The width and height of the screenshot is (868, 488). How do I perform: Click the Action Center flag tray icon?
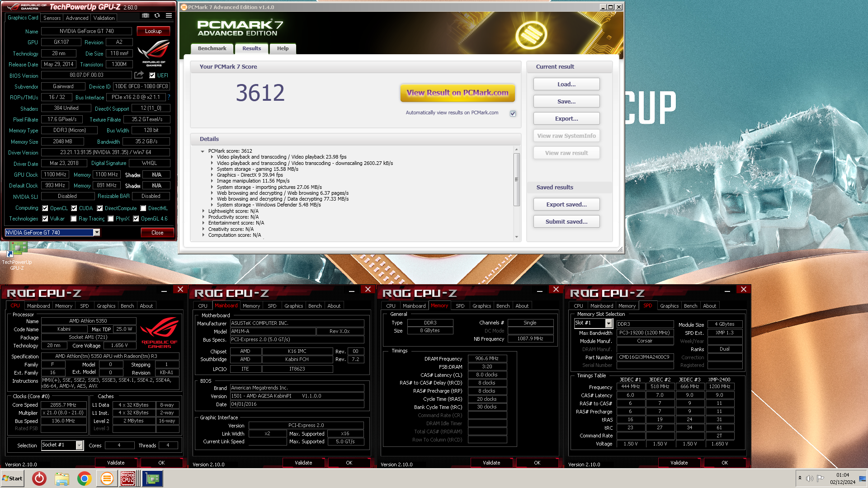pos(820,479)
